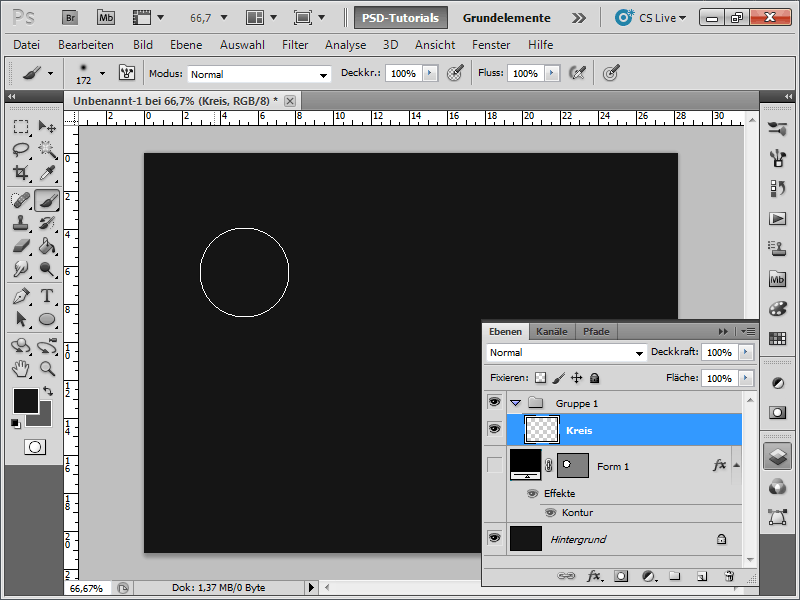Create new adjustment layer icon
Image resolution: width=800 pixels, height=600 pixels.
coord(648,576)
